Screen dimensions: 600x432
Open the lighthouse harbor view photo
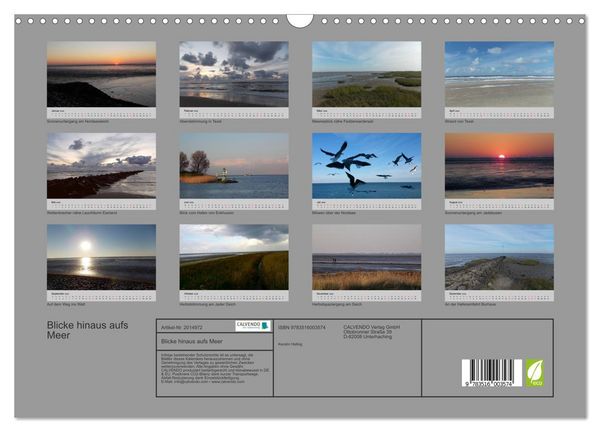pos(234,165)
